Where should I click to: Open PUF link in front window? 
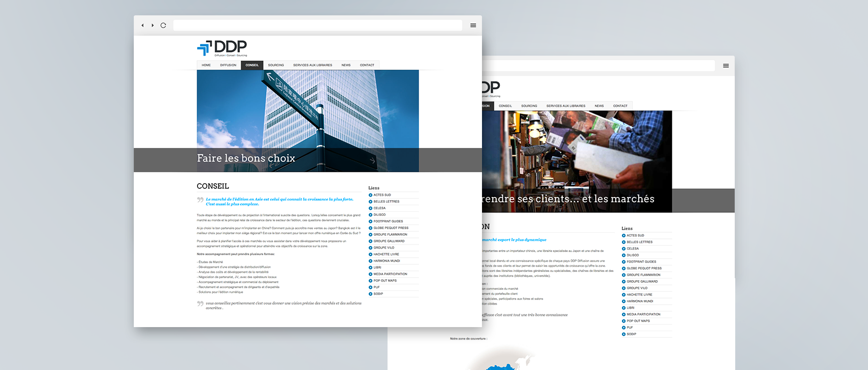(x=377, y=287)
